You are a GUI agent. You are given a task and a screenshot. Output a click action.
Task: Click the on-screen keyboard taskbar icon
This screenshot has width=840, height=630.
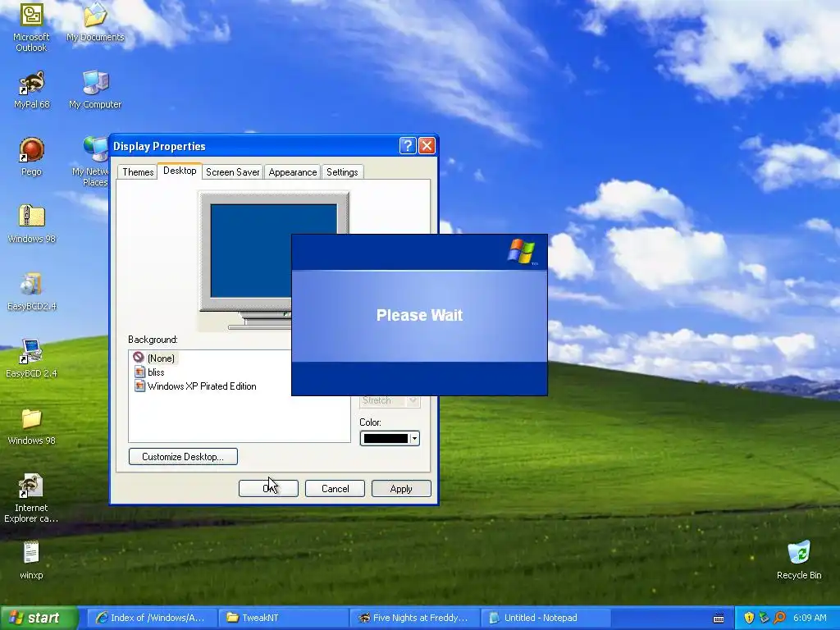[719, 619]
